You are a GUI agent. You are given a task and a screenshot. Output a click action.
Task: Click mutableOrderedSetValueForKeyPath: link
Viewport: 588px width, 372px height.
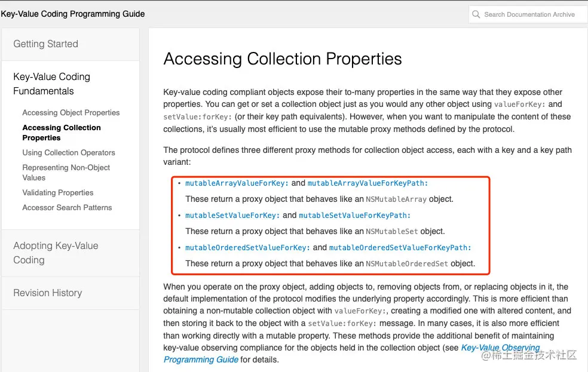tap(400, 248)
